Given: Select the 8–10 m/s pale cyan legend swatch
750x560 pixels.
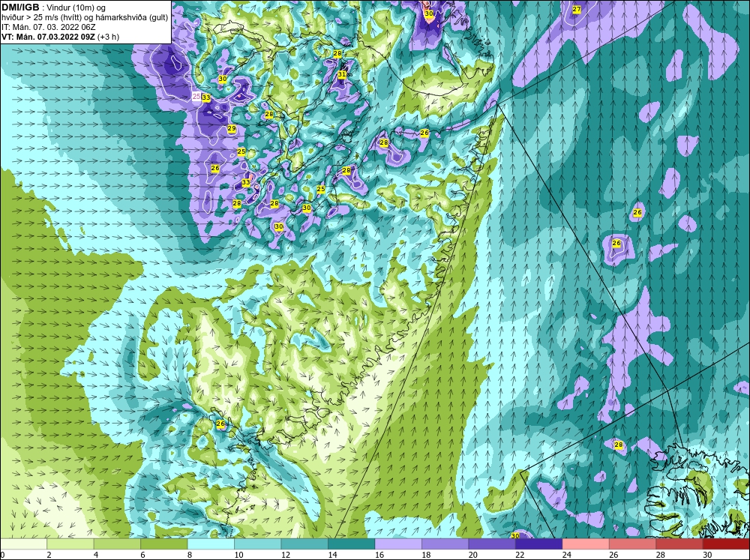Looking at the screenshot, I should pos(211,544).
